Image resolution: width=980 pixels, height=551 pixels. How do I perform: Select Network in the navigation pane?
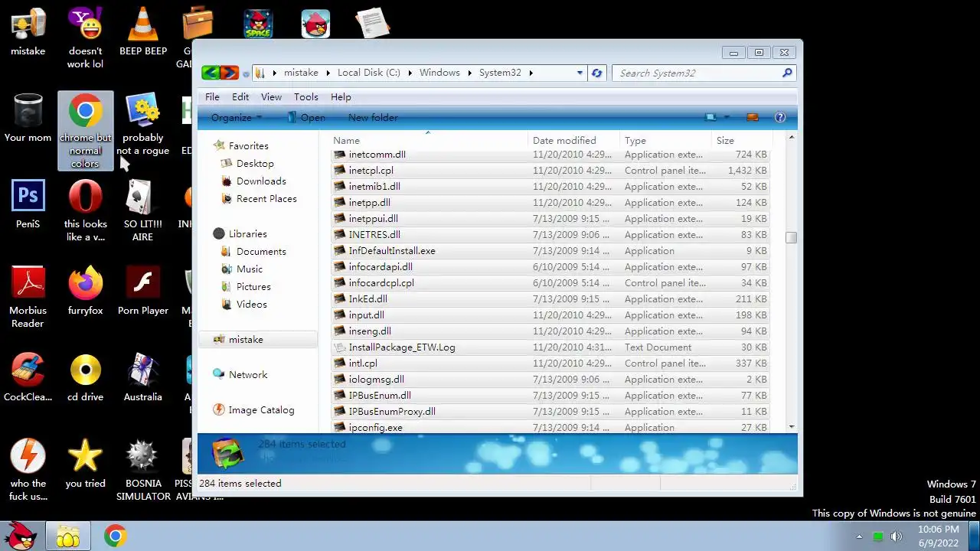tap(248, 375)
